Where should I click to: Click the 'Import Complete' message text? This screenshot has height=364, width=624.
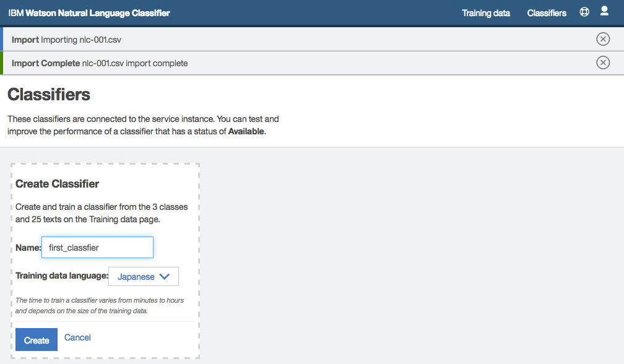click(x=100, y=63)
